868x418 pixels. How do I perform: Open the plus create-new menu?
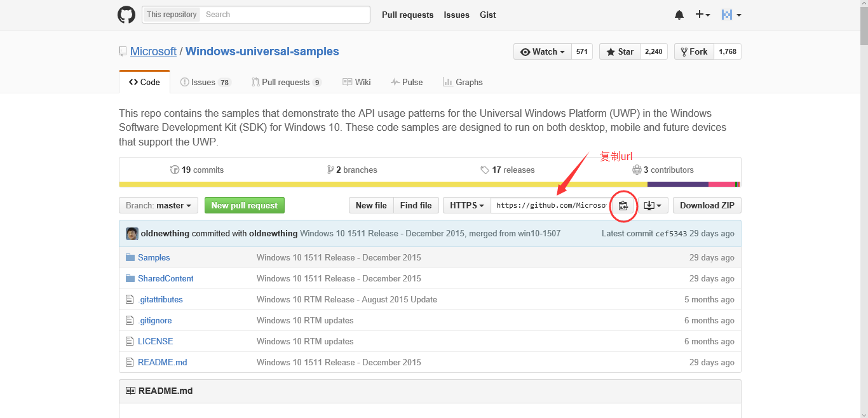pyautogui.click(x=702, y=15)
